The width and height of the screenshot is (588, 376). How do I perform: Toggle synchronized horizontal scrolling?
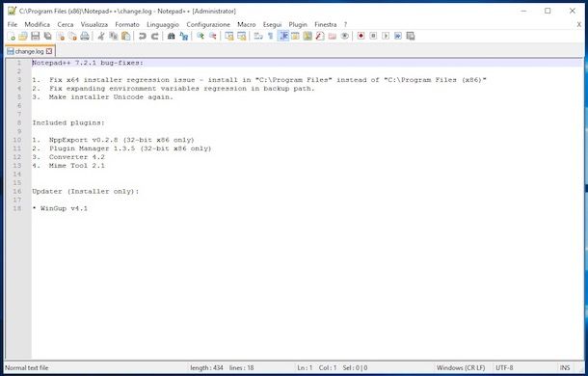coord(242,36)
